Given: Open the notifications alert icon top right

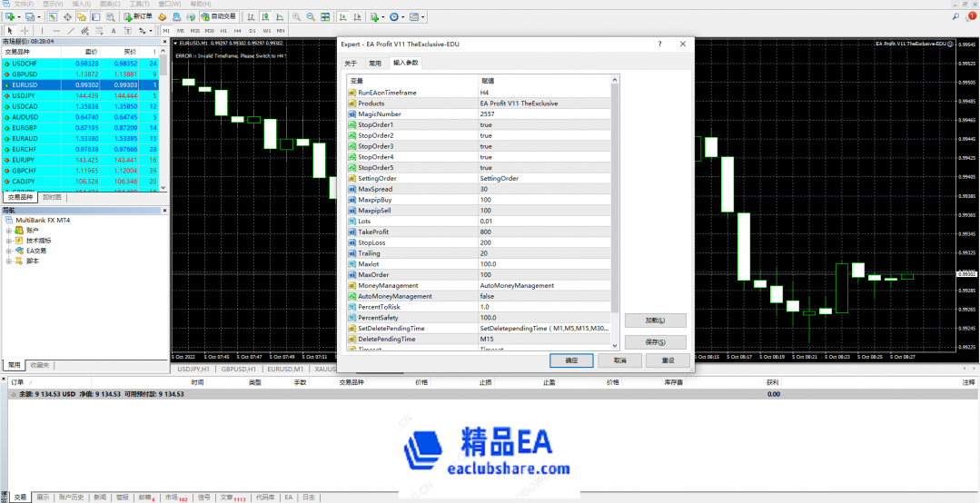Looking at the screenshot, I should pyautogui.click(x=971, y=17).
